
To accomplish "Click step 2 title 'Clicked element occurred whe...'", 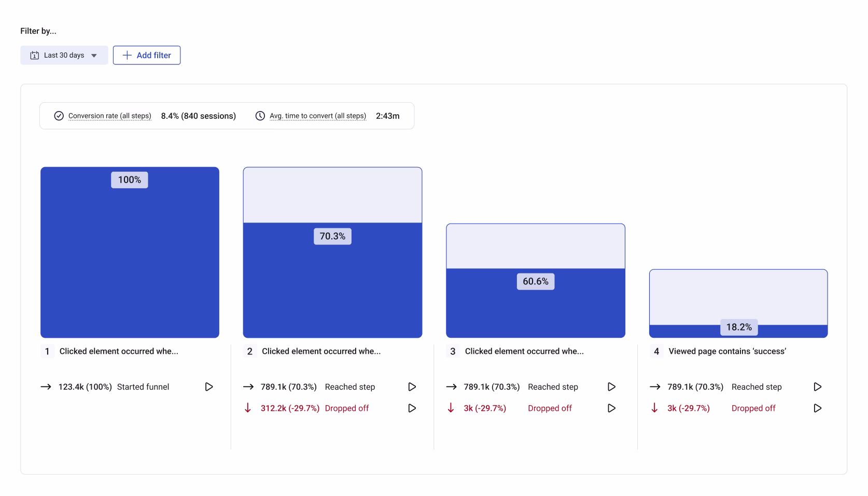I will pyautogui.click(x=321, y=351).
